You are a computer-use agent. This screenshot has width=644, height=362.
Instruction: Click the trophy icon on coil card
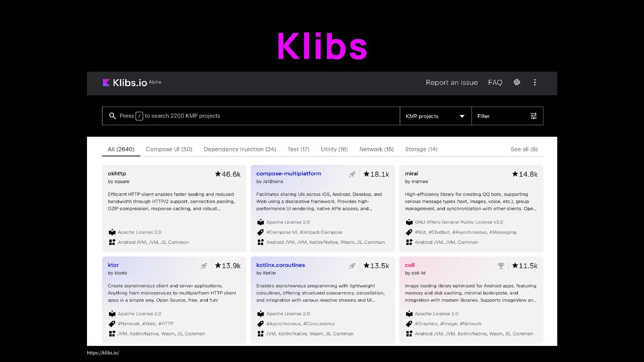point(501,266)
